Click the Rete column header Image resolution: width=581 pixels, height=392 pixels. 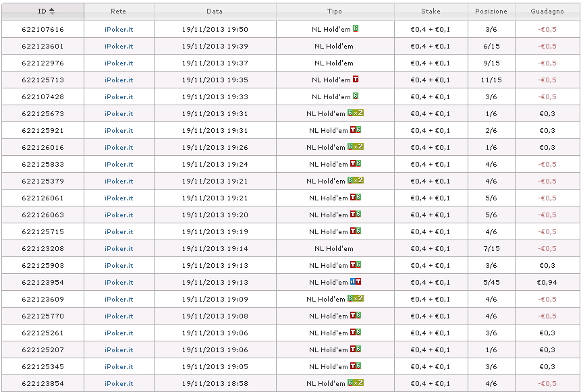(x=119, y=11)
